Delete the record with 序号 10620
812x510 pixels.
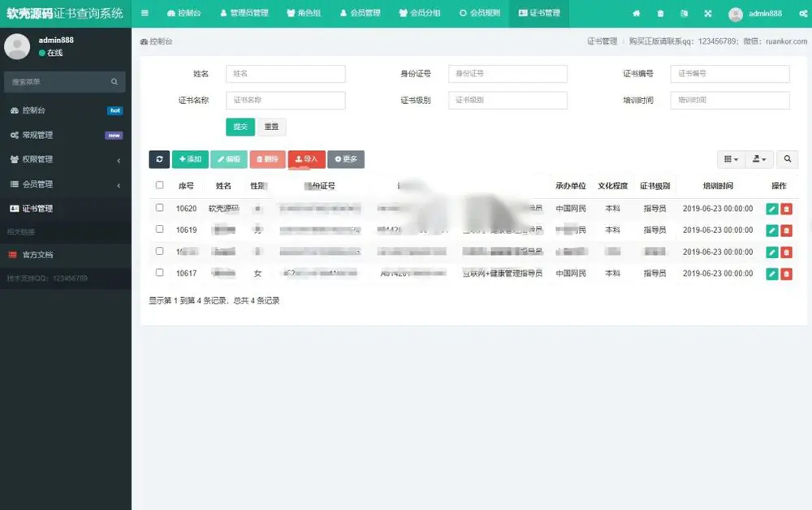click(x=786, y=209)
